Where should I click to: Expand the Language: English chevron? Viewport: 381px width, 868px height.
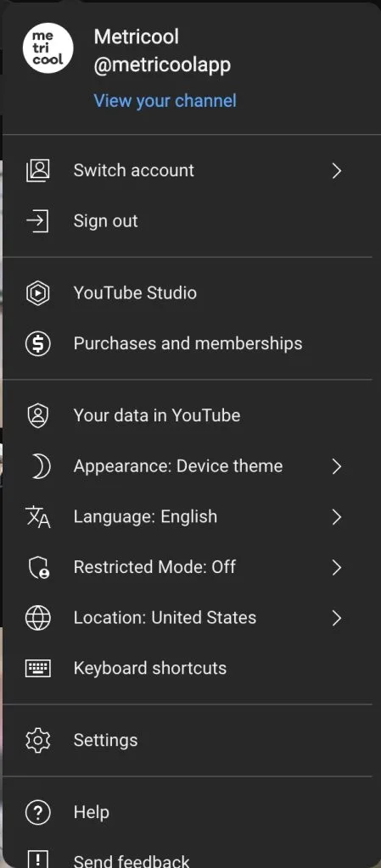pos(337,517)
